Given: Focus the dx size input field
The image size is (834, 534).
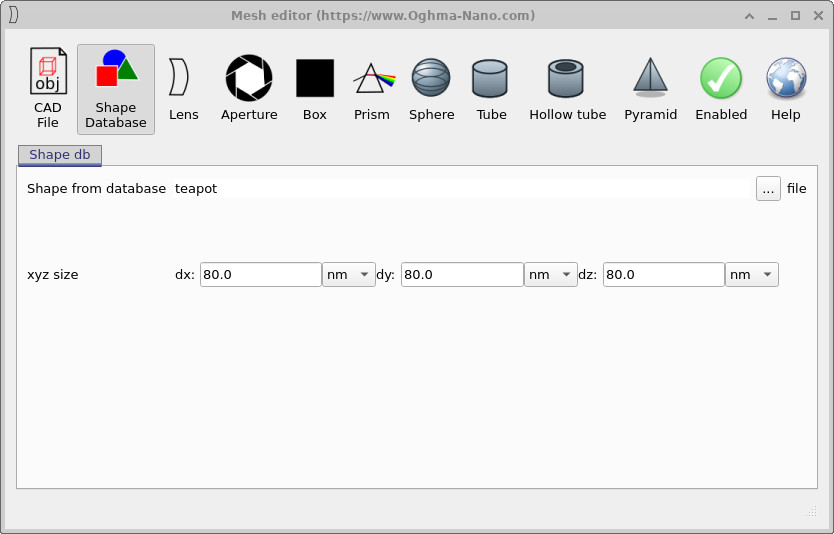Looking at the screenshot, I should [x=261, y=274].
